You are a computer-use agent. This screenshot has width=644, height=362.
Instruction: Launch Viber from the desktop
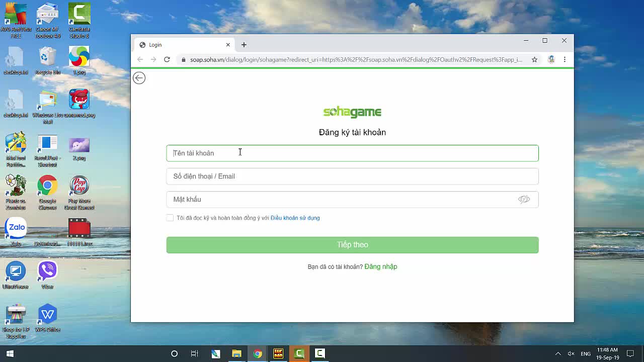47,275
